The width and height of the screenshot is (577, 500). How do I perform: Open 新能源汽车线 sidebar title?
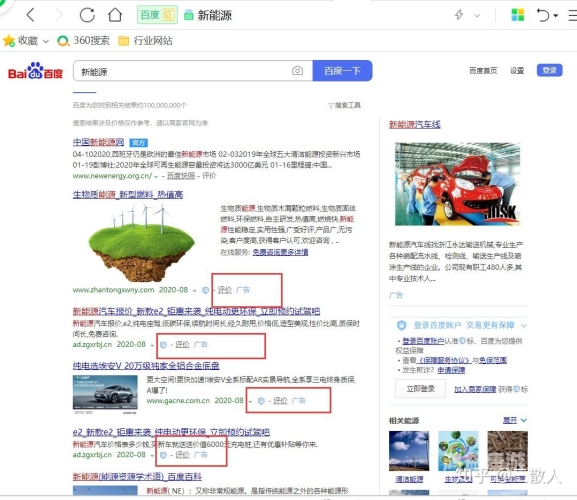[414, 124]
